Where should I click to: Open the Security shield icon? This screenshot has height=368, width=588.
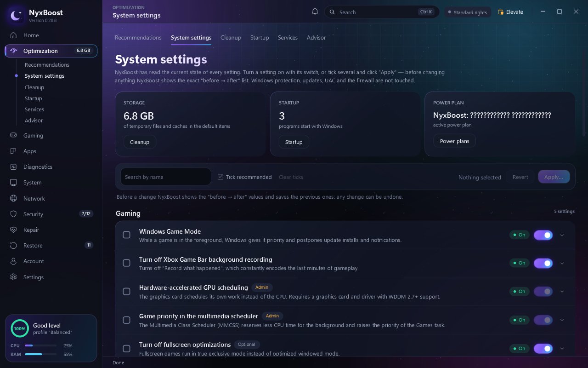click(14, 214)
